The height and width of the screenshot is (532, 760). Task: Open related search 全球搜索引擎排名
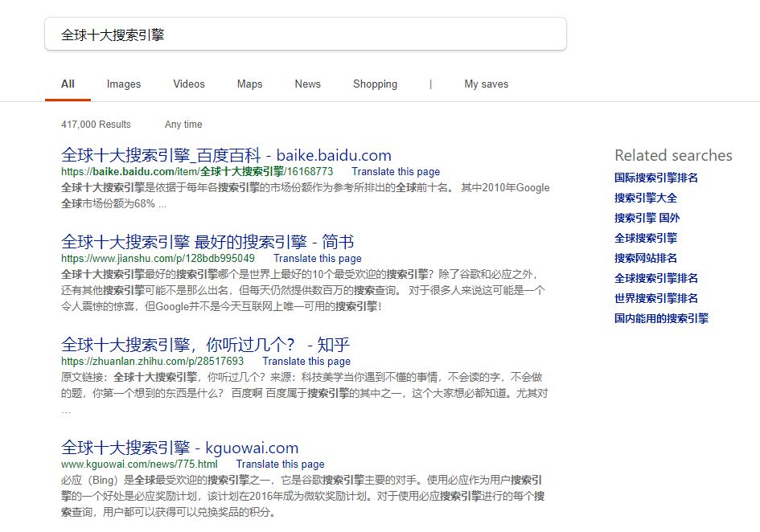(x=656, y=278)
